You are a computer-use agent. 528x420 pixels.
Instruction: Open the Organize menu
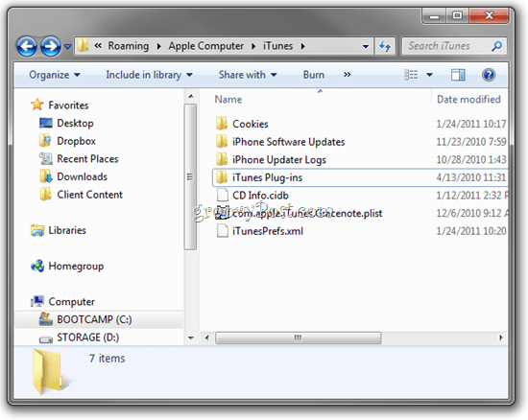55,75
